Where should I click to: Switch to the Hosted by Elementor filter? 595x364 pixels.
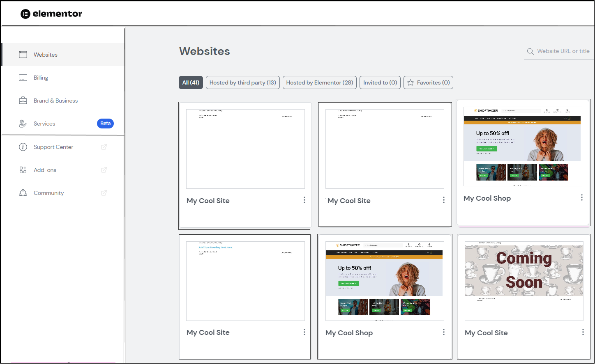pos(319,82)
